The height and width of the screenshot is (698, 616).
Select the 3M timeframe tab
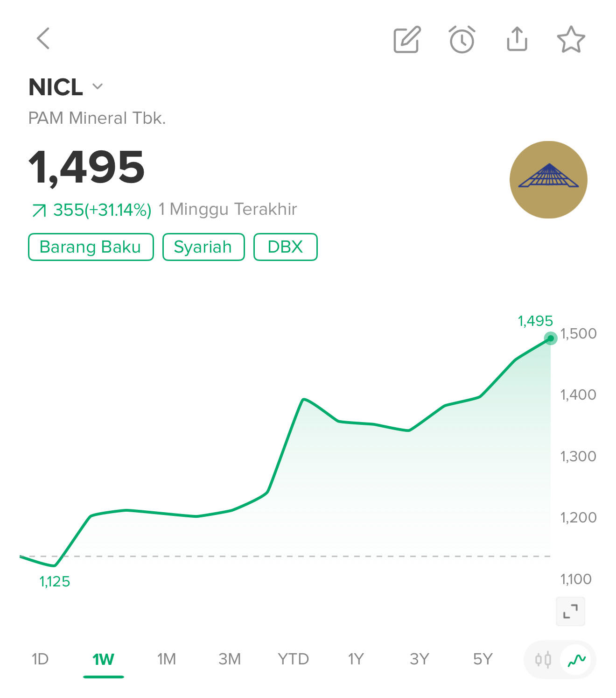(230, 659)
